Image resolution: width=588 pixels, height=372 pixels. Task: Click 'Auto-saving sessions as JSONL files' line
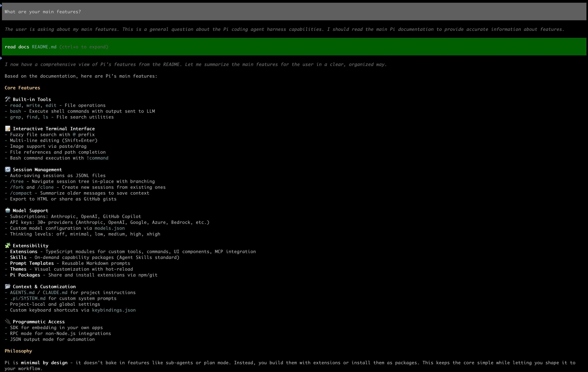(x=58, y=175)
